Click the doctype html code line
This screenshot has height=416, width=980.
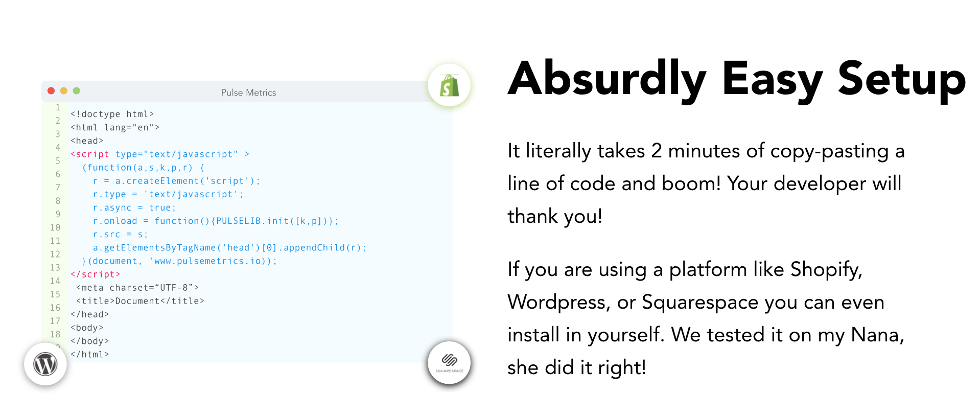tap(112, 114)
